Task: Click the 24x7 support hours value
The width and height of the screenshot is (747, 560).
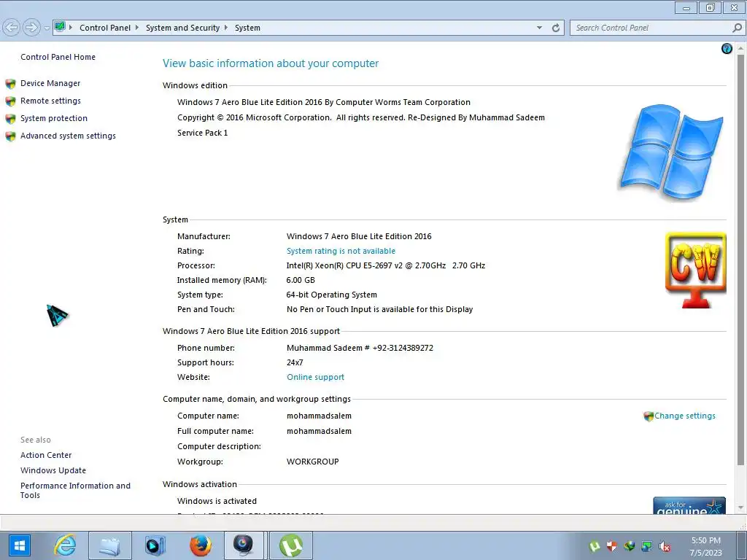Action: (x=295, y=362)
